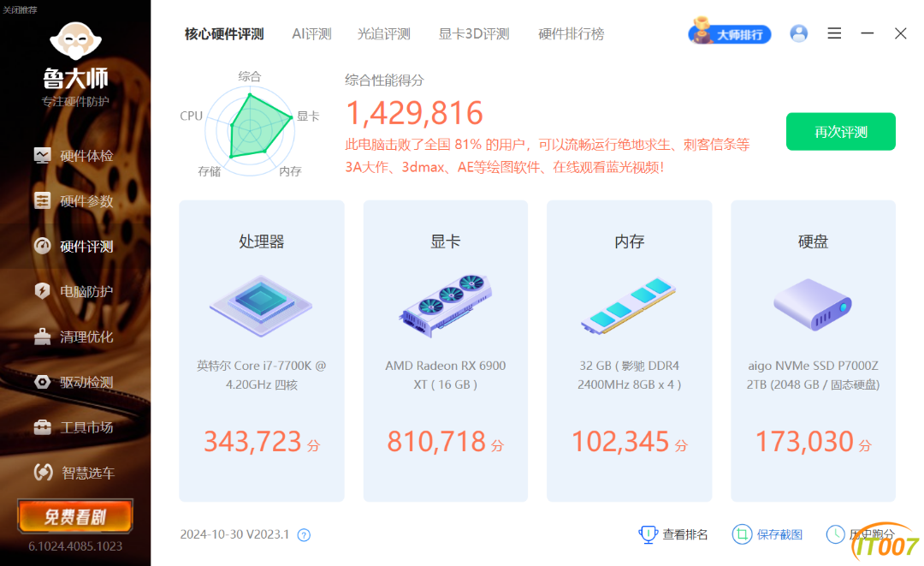
Task: Click the help question mark icon
Action: pyautogui.click(x=304, y=535)
